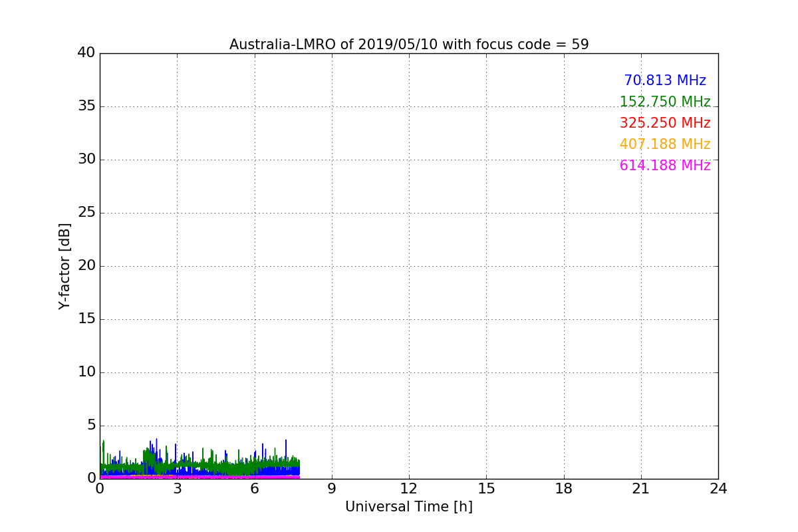Click the x-axis tick value 21

click(641, 489)
